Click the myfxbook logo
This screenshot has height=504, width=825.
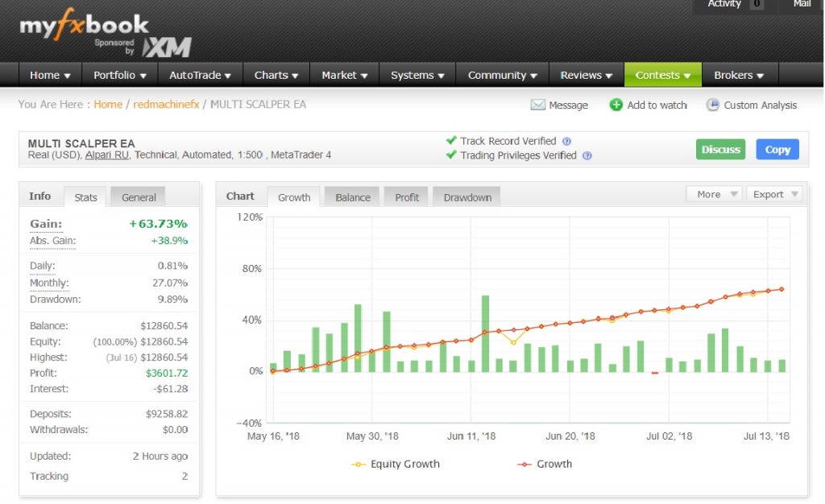pos(84,25)
